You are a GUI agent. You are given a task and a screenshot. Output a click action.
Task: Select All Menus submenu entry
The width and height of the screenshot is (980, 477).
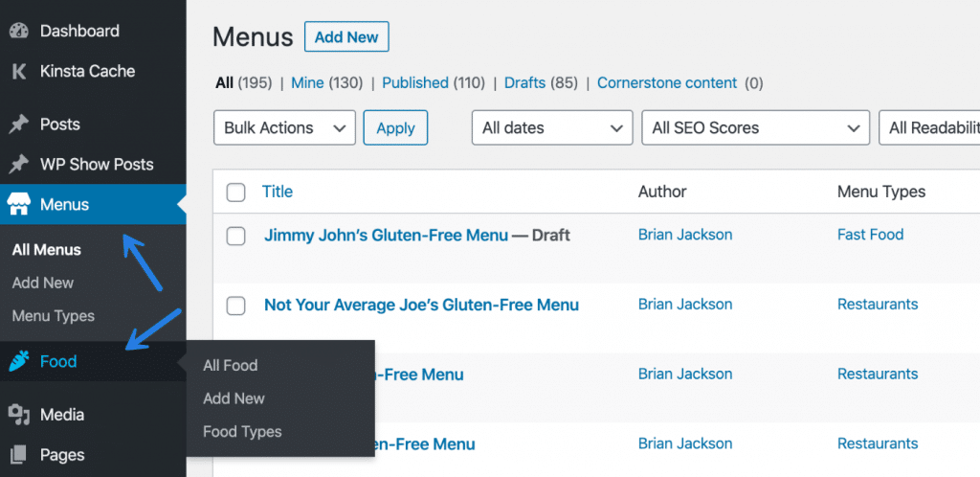(46, 250)
